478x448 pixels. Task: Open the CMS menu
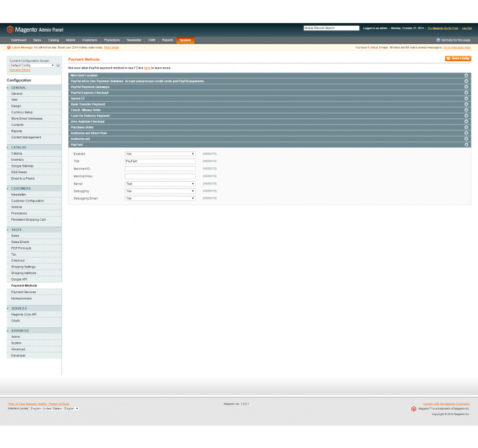tap(152, 40)
